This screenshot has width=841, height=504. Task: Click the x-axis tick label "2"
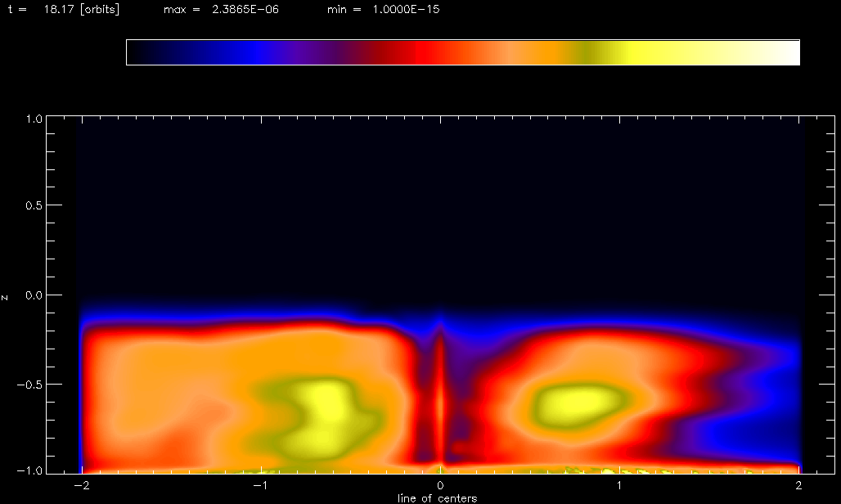point(798,485)
